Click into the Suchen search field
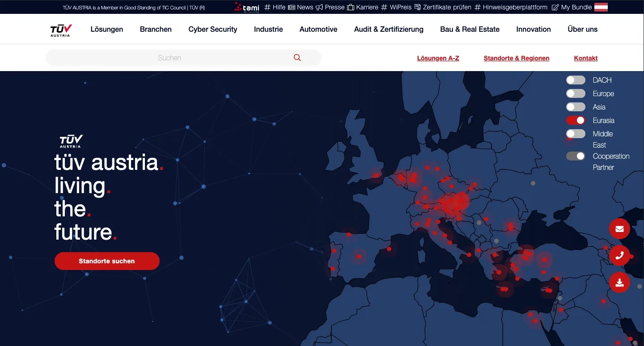The height and width of the screenshot is (346, 644). click(x=170, y=58)
